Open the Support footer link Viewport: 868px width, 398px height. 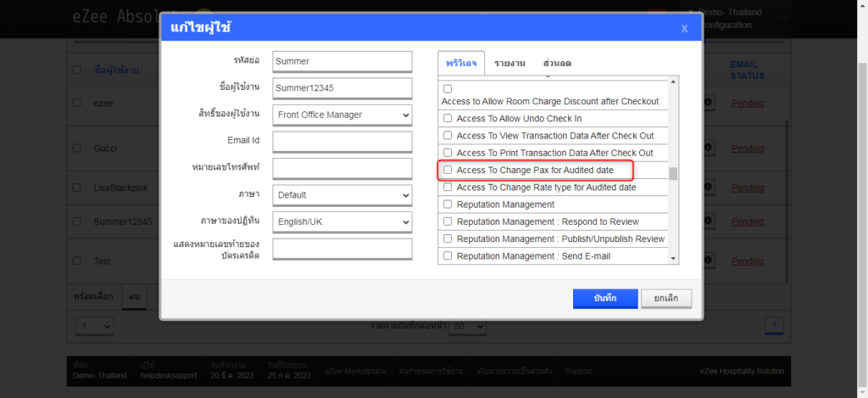coord(578,372)
